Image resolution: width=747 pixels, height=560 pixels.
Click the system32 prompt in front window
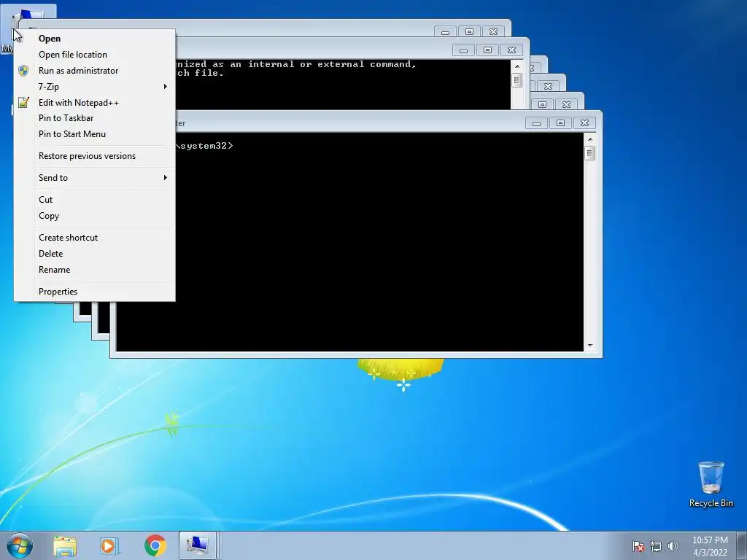tap(204, 146)
